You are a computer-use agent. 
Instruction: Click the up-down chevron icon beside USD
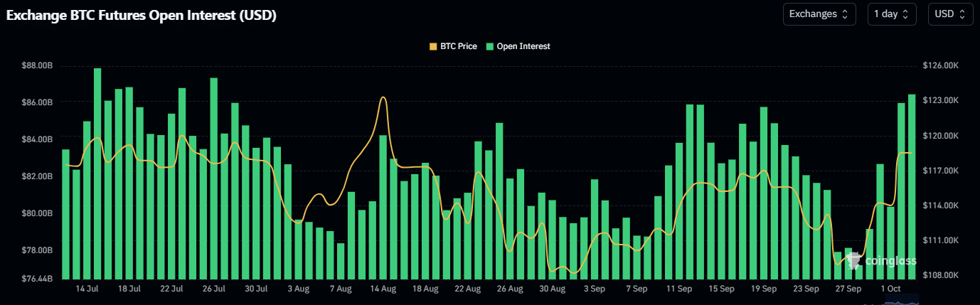click(x=962, y=14)
